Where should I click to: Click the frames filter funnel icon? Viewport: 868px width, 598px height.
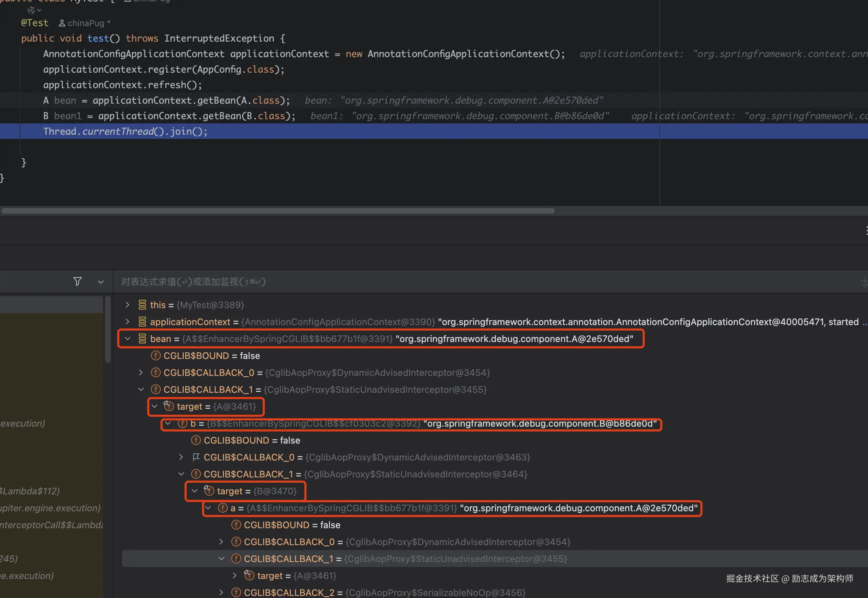point(77,281)
